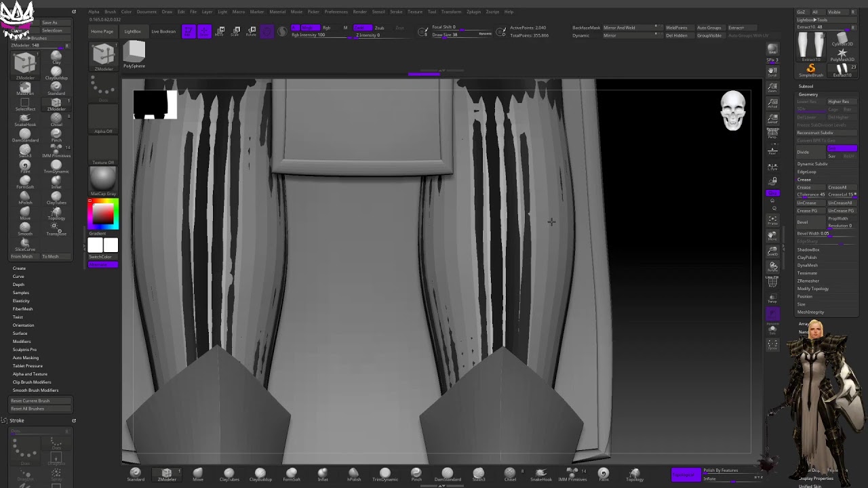Toggle the Dynamic subdivision button in top shelf
The height and width of the screenshot is (488, 868).
coord(580,35)
